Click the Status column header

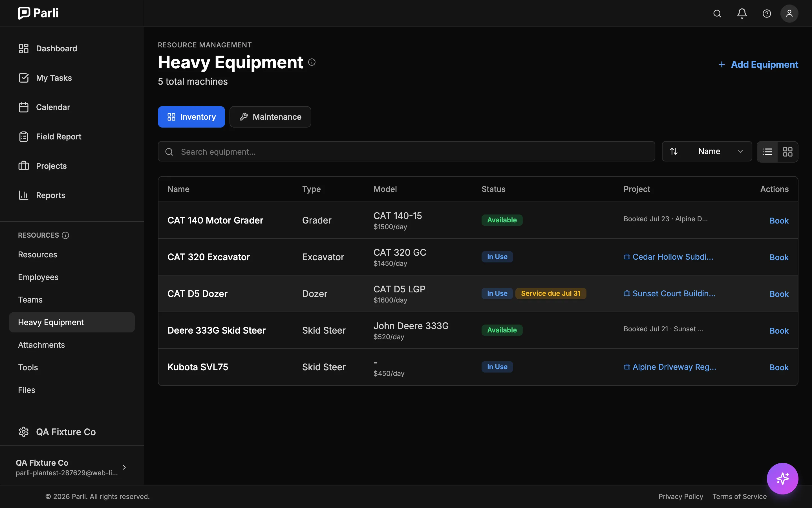(493, 189)
